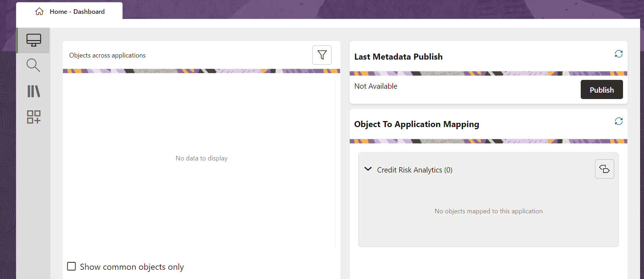Viewport: 644px width, 279px height.
Task: Click the Publish button
Action: click(602, 89)
